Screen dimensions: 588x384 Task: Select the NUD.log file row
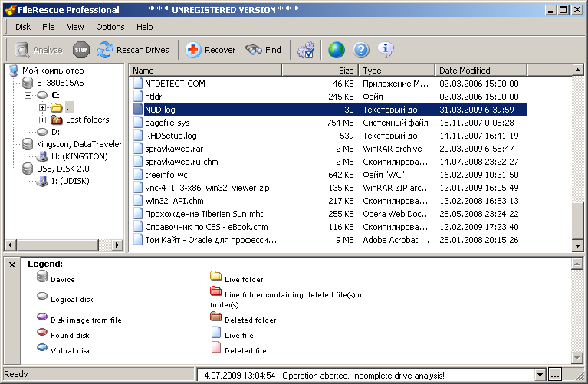point(329,110)
